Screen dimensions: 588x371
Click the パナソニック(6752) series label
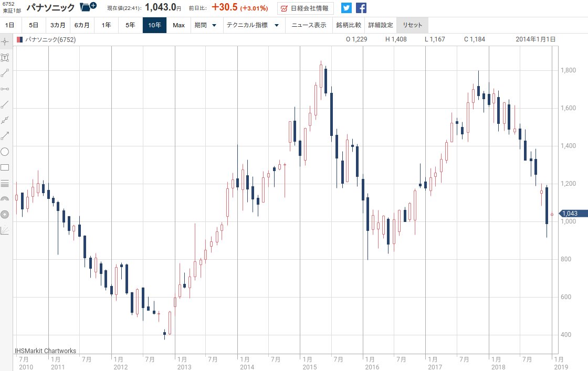tap(50, 39)
